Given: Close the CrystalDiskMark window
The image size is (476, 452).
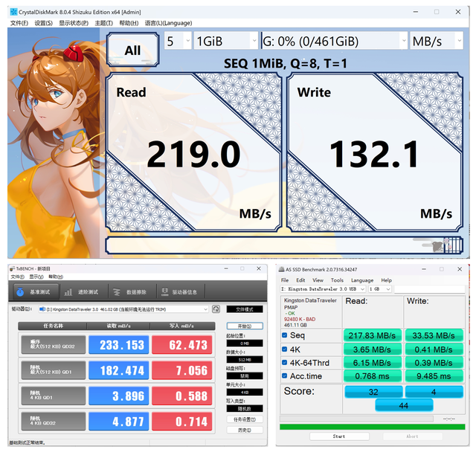Looking at the screenshot, I should point(458,12).
